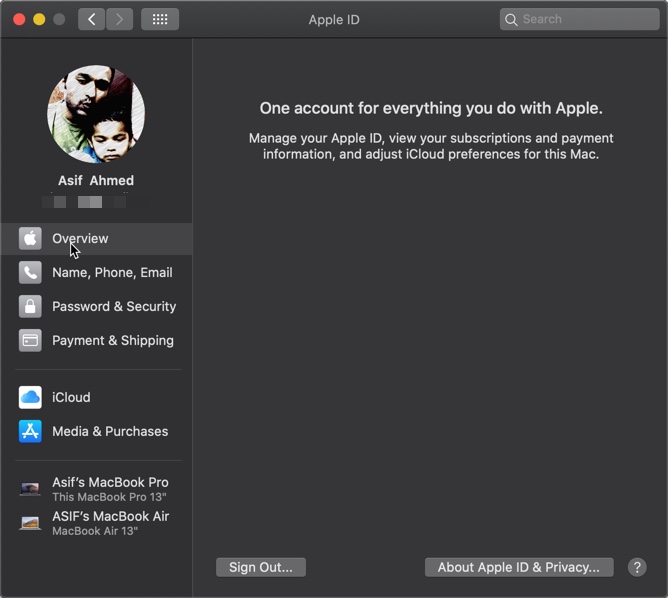Click the Apple logo icon beside Overview
This screenshot has width=668, height=598.
pyautogui.click(x=30, y=239)
